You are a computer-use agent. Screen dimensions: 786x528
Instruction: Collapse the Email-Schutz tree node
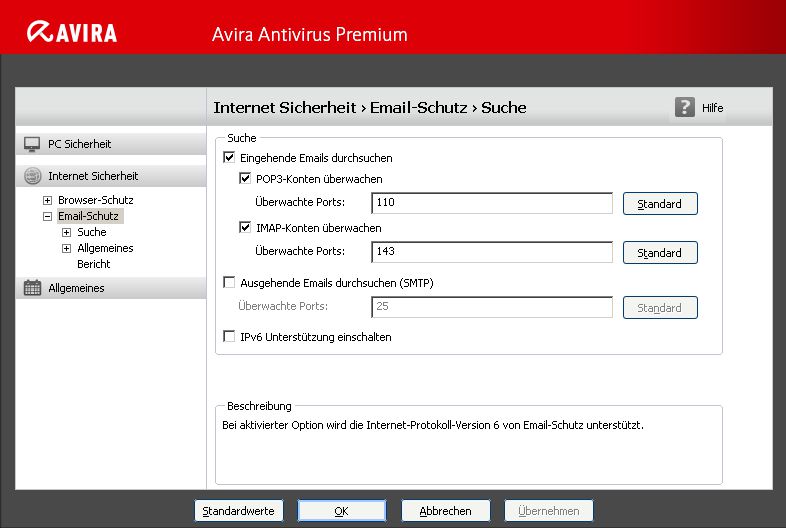tap(47, 216)
